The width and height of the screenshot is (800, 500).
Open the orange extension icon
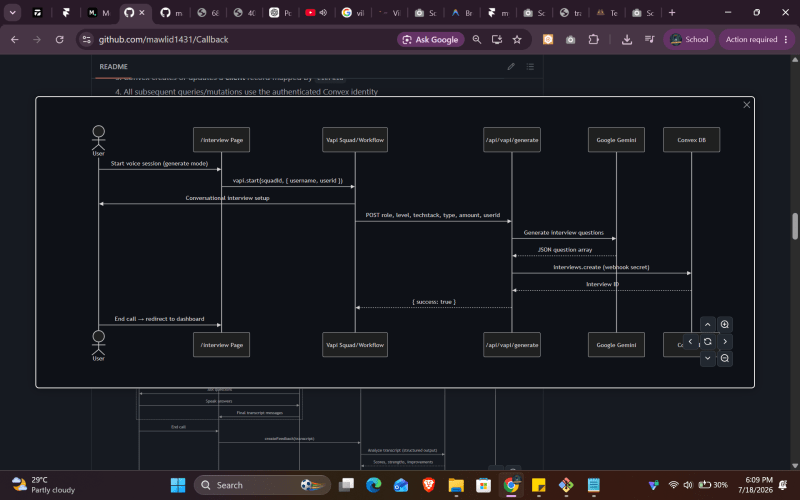(548, 39)
